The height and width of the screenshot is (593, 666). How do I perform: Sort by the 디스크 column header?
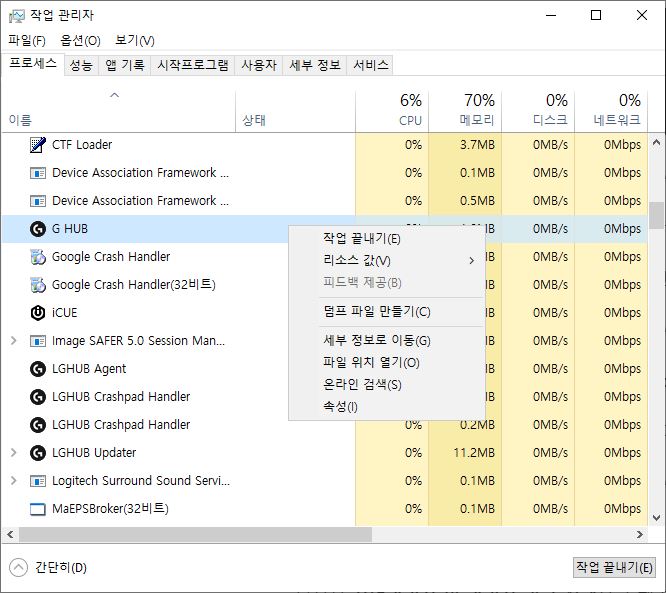click(538, 111)
